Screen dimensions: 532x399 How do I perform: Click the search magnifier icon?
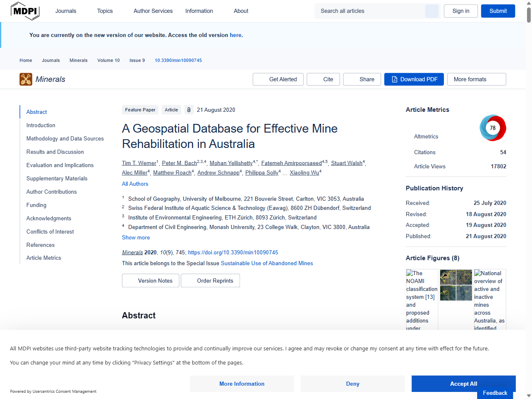click(431, 11)
